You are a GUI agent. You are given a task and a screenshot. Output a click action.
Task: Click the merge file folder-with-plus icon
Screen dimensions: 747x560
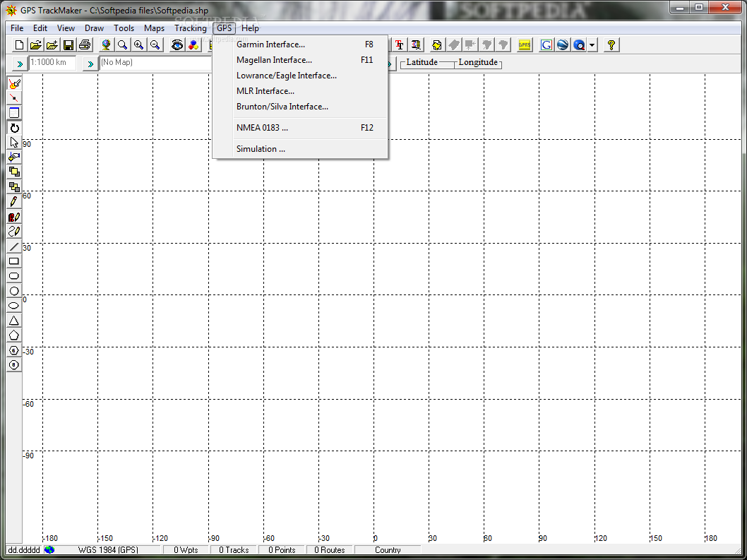coord(52,44)
